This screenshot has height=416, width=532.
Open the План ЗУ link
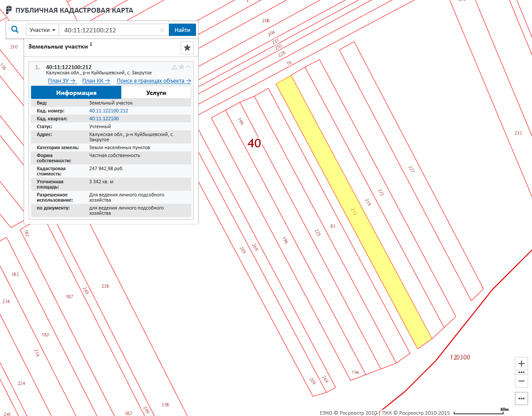point(62,81)
